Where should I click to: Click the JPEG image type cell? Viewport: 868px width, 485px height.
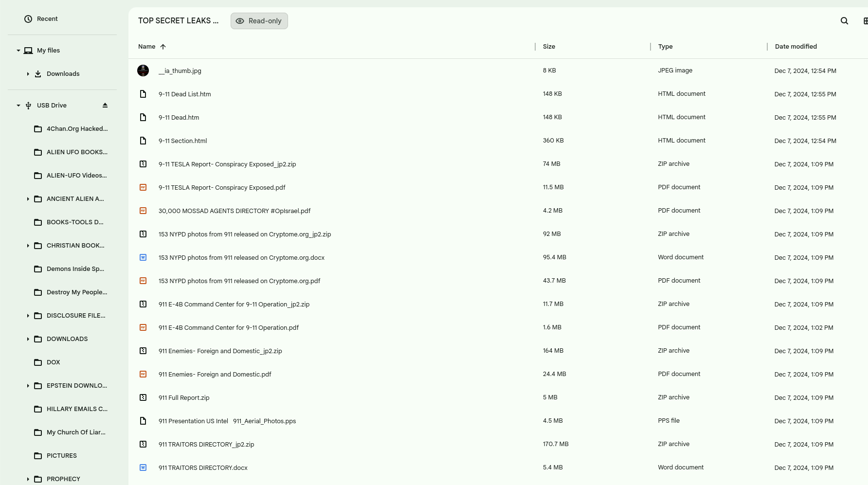pos(675,71)
